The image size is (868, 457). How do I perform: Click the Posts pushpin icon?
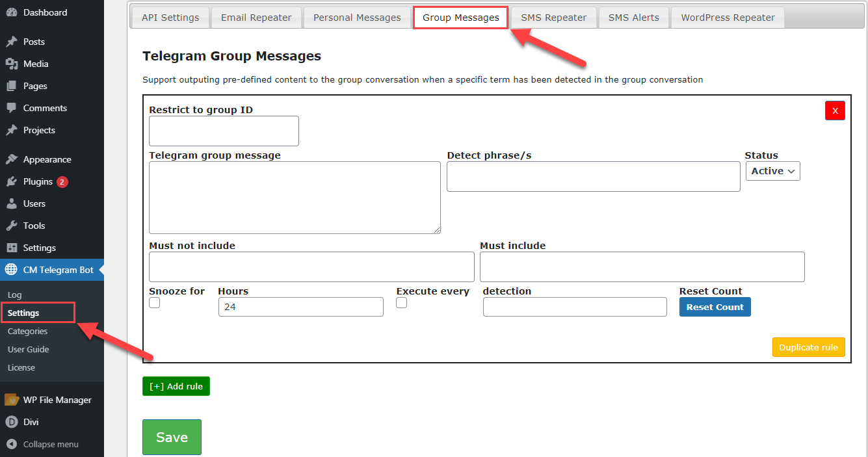click(x=12, y=42)
